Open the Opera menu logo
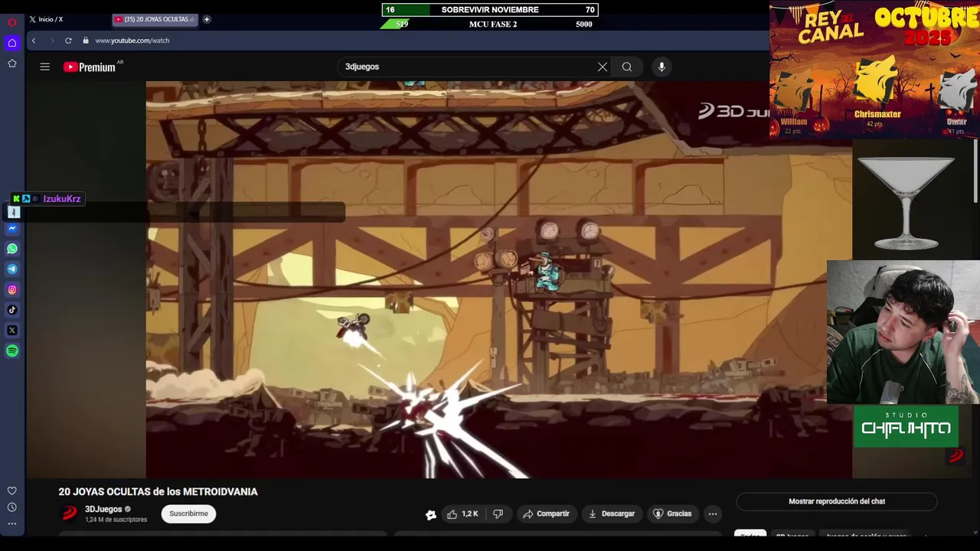 tap(12, 22)
